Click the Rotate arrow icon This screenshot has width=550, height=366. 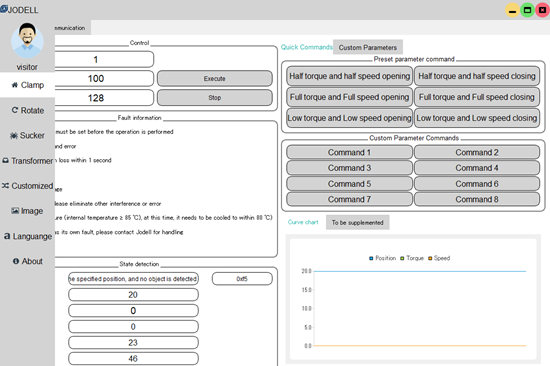click(15, 110)
